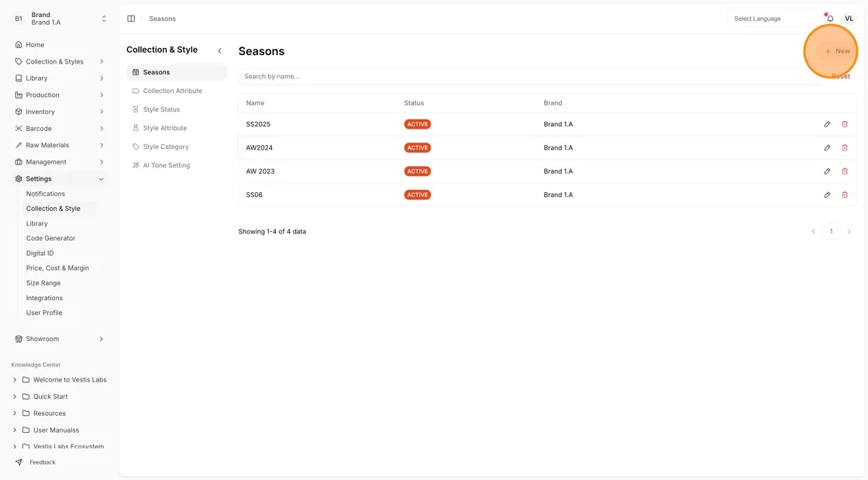Open Library under Settings
This screenshot has height=480, width=868.
pos(36,223)
